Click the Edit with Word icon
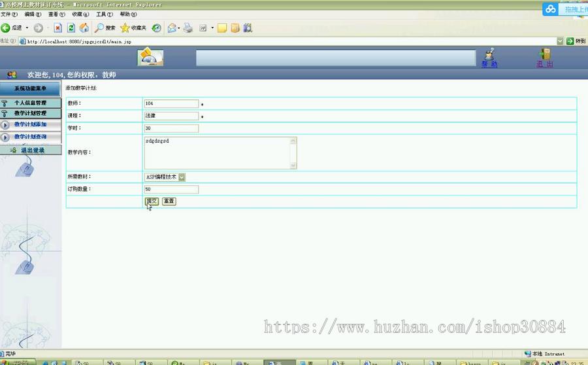Viewport: 588px width, 365px height. click(203, 27)
